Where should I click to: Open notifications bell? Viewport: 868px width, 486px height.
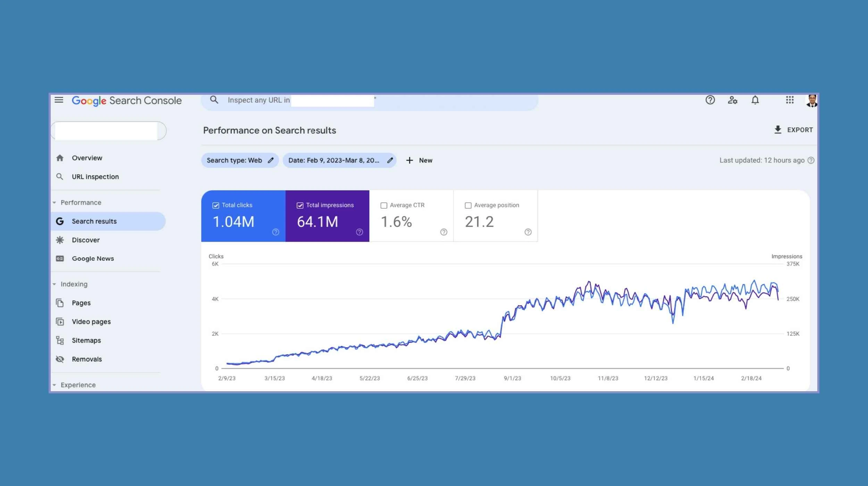(x=756, y=100)
